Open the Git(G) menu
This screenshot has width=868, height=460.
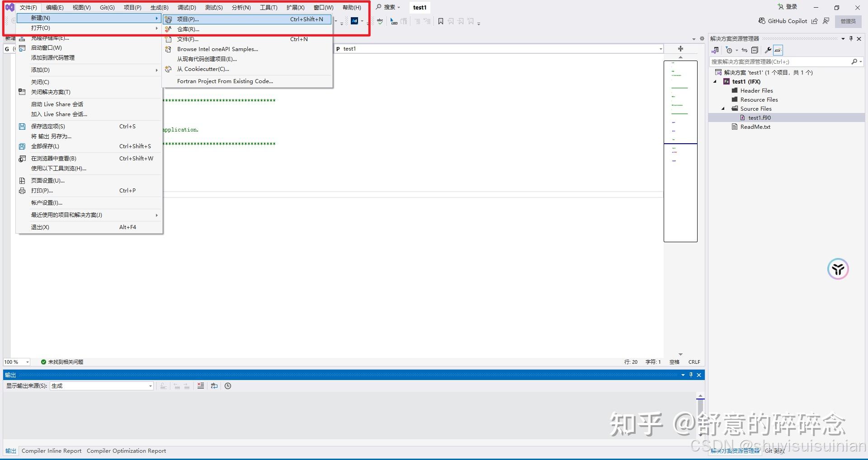(107, 7)
